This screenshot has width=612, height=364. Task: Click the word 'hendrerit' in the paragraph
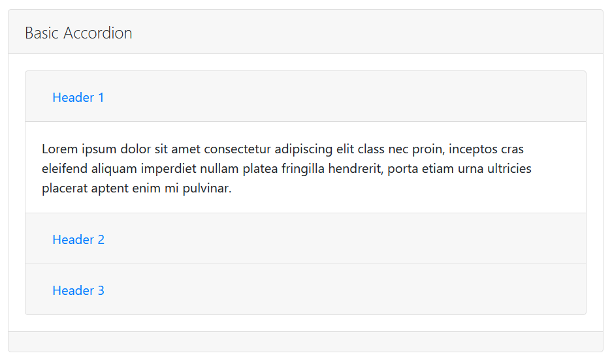[x=355, y=168]
